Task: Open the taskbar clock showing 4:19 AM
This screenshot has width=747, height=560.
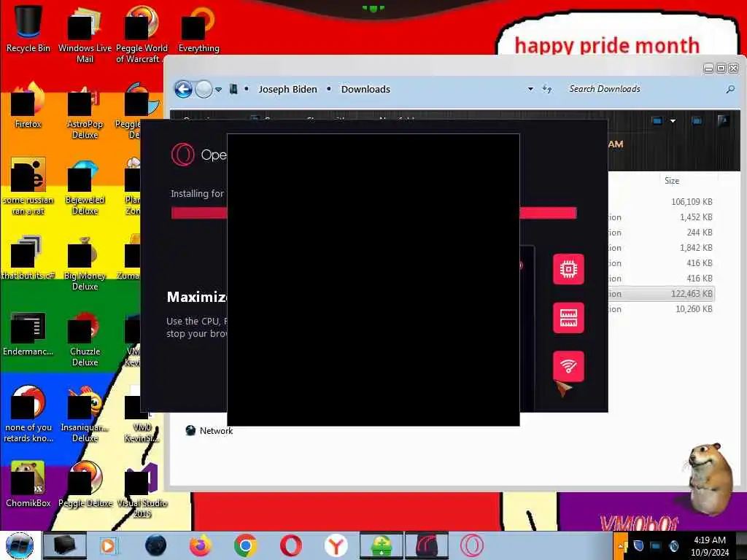Action: point(709,546)
